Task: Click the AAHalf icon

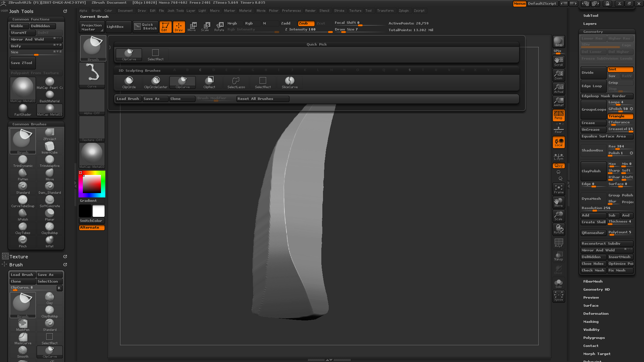Action: pos(558,102)
